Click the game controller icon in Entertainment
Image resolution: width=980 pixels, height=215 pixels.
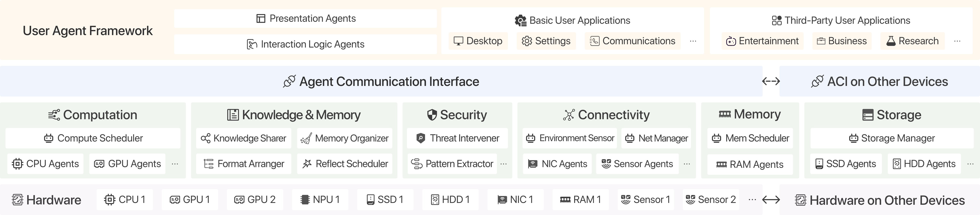point(731,41)
